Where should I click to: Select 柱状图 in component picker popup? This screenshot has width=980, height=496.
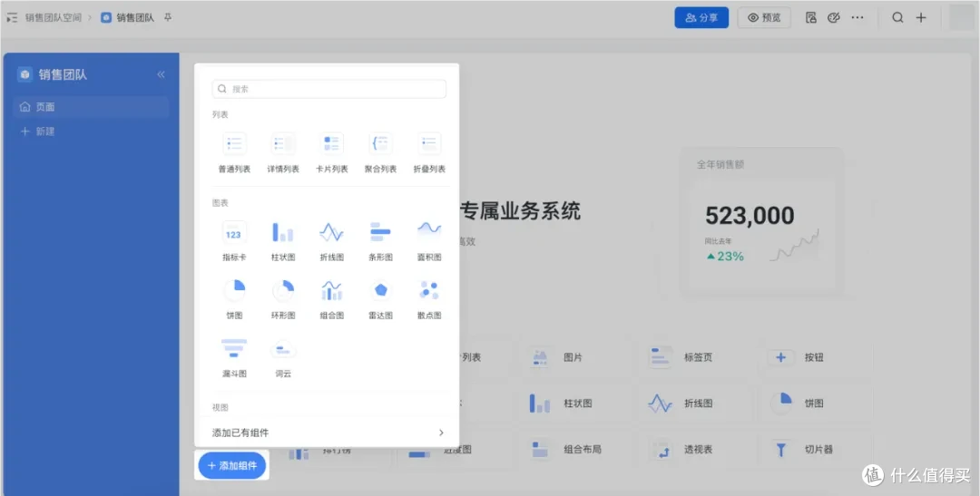click(x=283, y=240)
